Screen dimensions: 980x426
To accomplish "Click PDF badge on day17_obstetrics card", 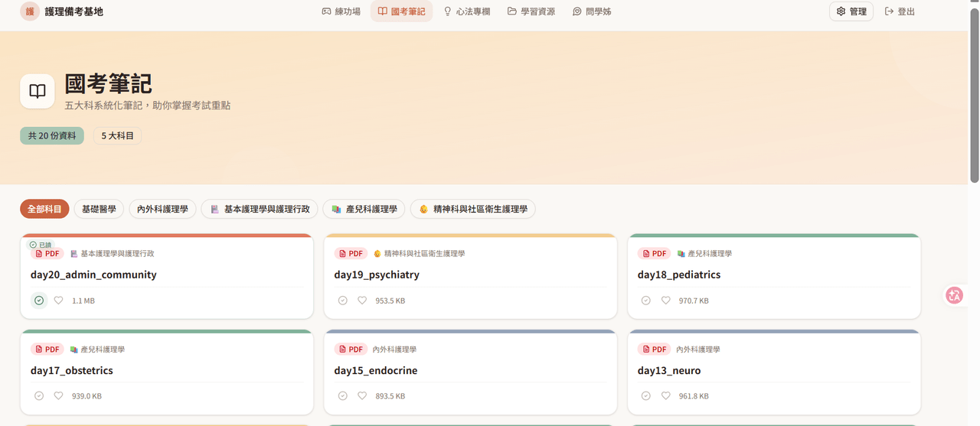I will point(47,350).
